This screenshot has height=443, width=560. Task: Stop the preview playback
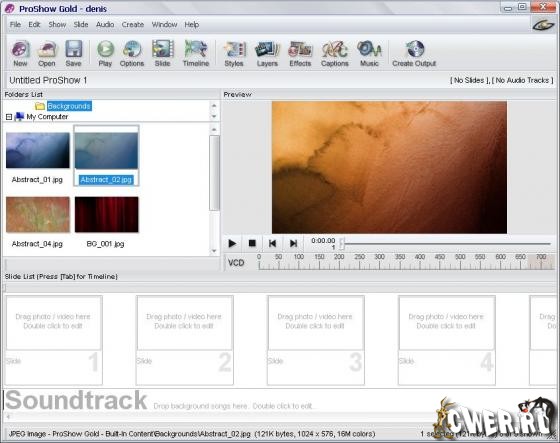pyautogui.click(x=252, y=243)
